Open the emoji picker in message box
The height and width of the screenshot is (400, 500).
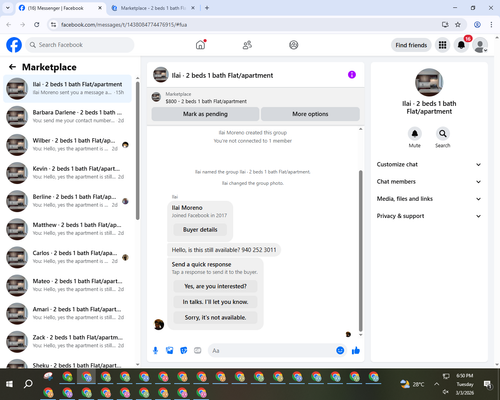(340, 350)
